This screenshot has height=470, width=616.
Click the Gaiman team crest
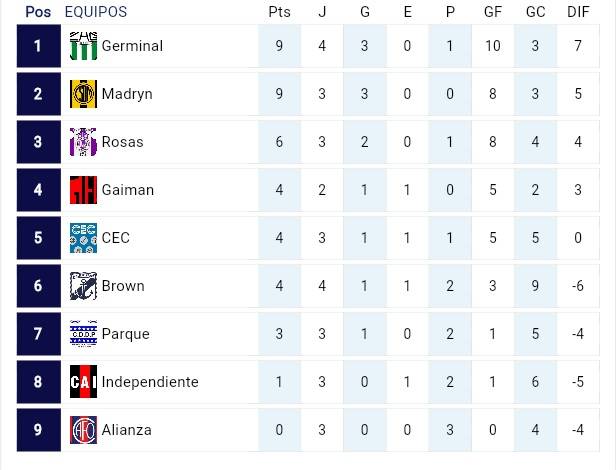point(83,190)
